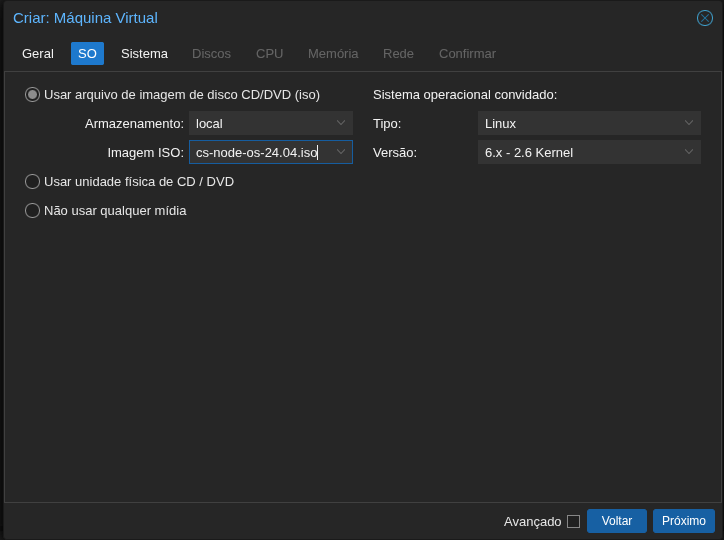Screen dimensions: 724x540
Task: Go to the Confirmar tab
Action: [467, 54]
